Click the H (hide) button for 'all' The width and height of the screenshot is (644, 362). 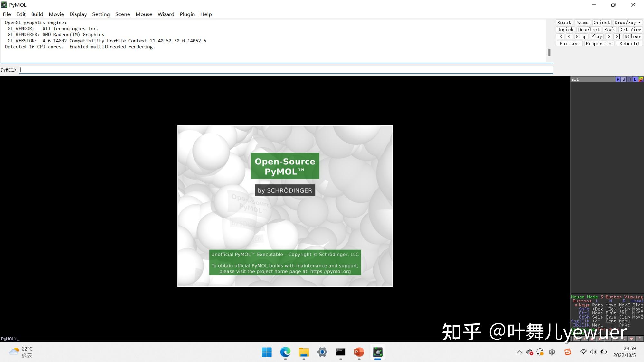(630, 79)
